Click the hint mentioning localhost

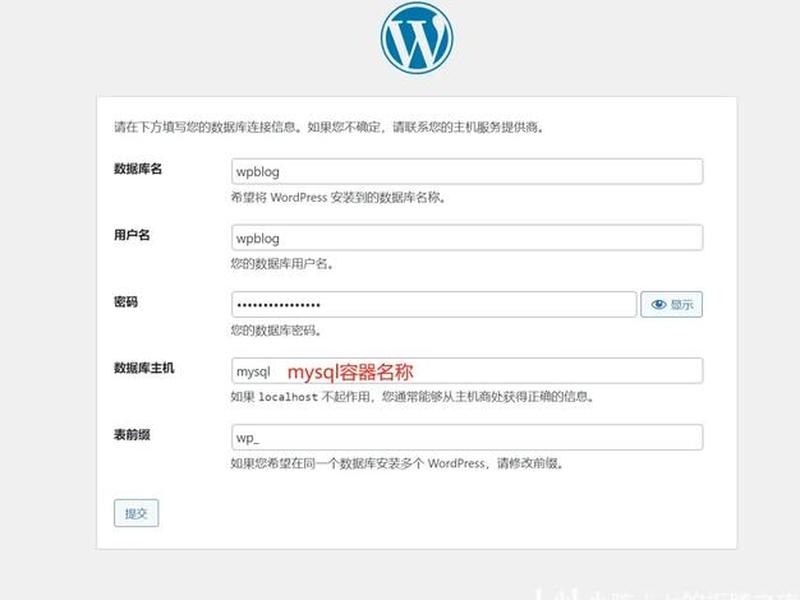tap(412, 396)
